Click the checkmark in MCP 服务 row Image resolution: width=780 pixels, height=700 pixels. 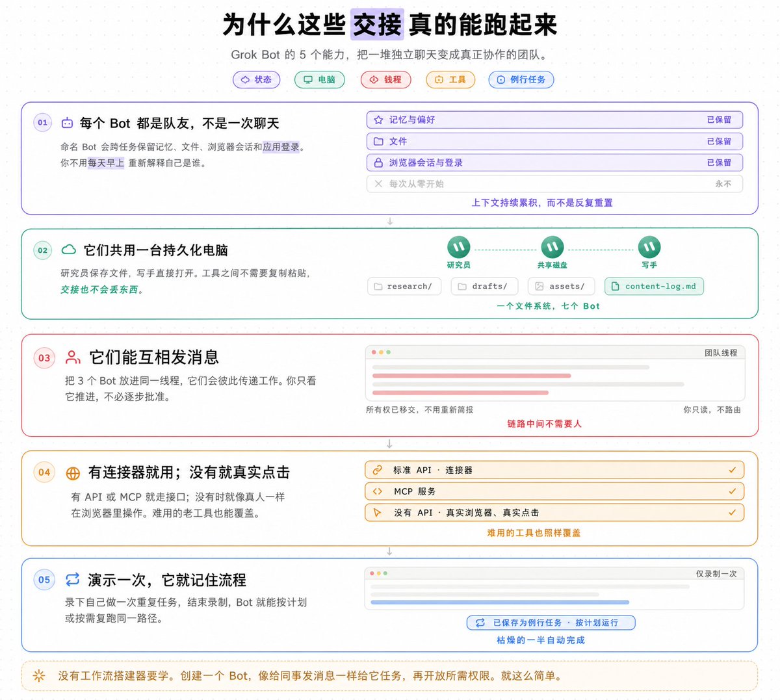tap(733, 491)
